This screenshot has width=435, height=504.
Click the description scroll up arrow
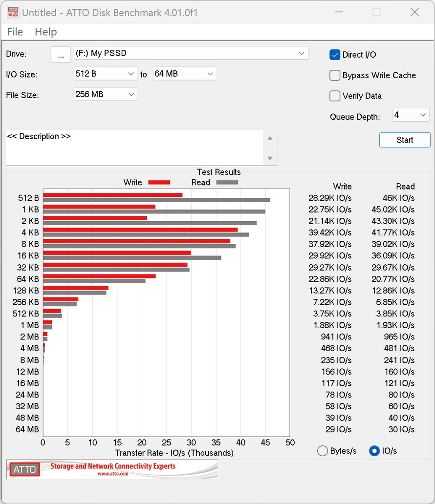tap(270, 138)
